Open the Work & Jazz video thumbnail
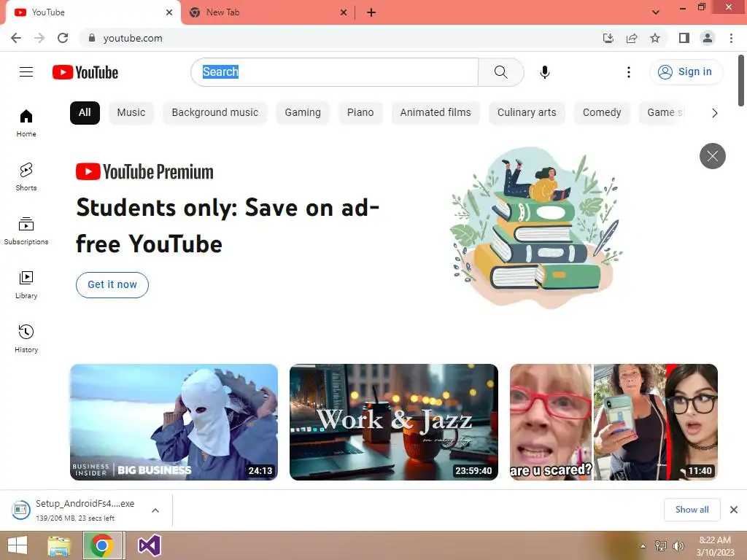 [393, 422]
